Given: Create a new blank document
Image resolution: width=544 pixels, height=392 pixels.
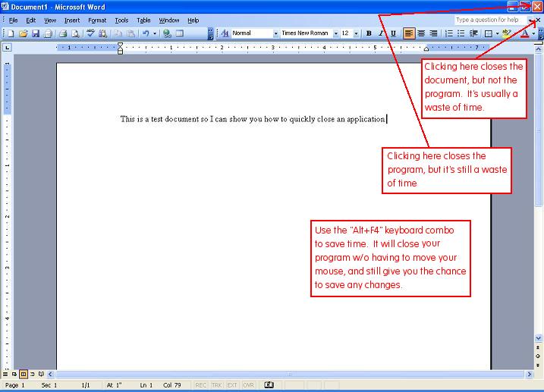Looking at the screenshot, I should (x=11, y=33).
